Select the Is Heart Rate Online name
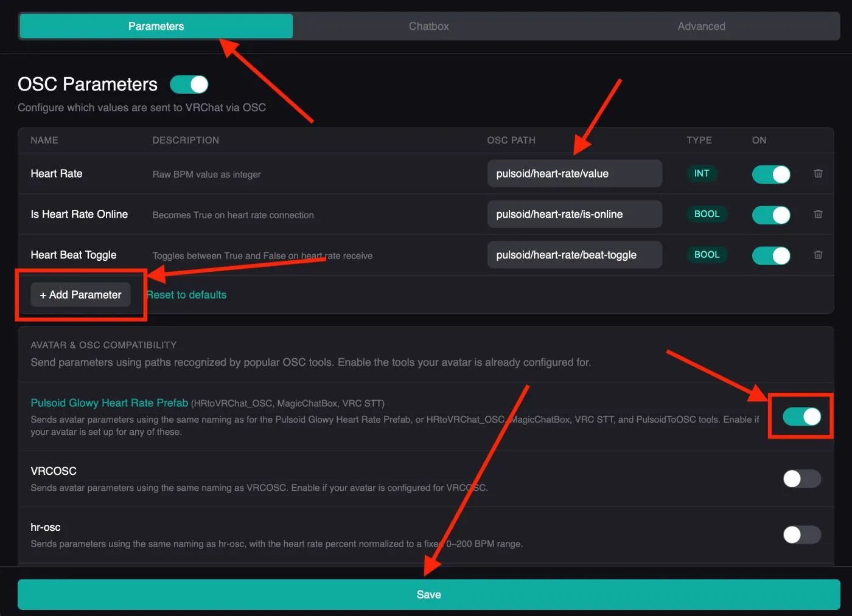 tap(79, 215)
